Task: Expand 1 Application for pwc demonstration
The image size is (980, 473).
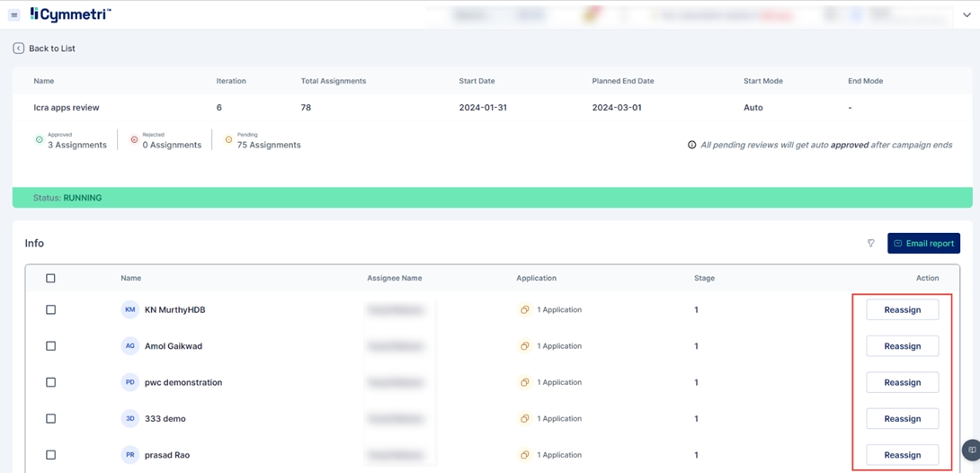Action: click(558, 382)
